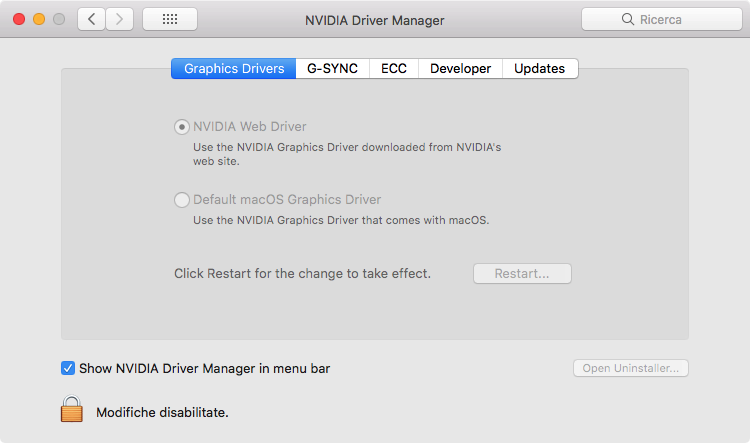
Task: Click the Restart... button
Action: pyautogui.click(x=522, y=274)
